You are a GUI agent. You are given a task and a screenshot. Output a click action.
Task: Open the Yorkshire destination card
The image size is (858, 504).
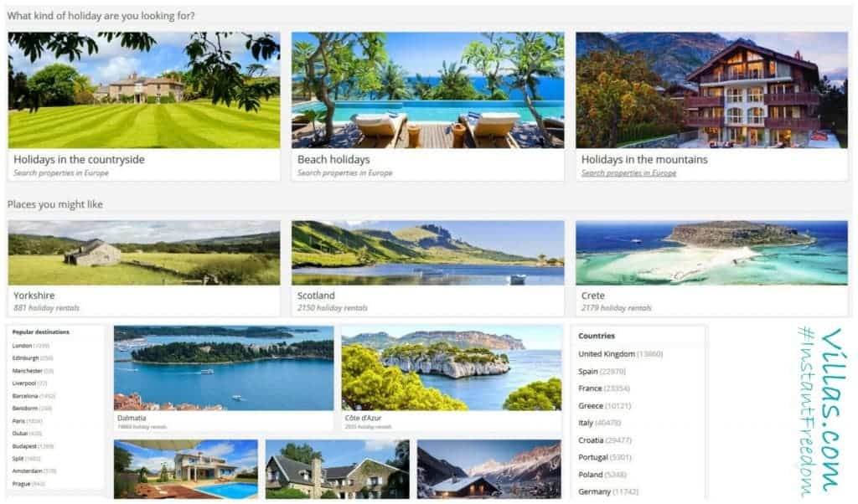144,268
